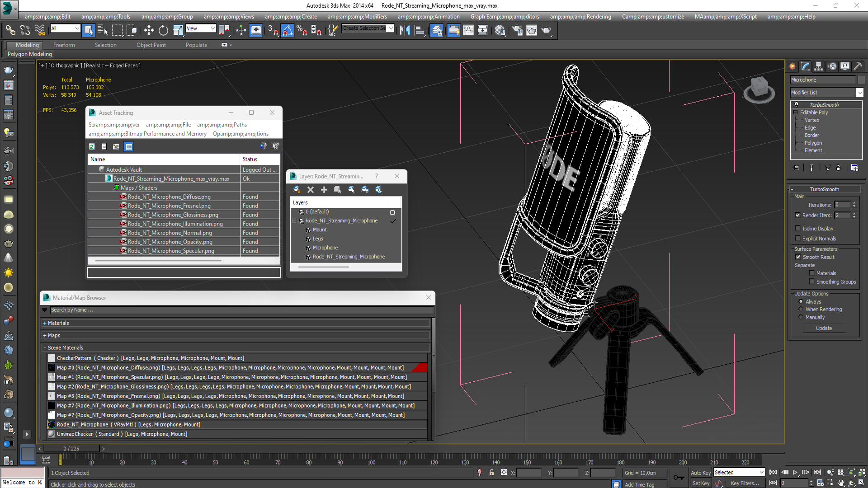Click the Unlink Selection tool
The height and width of the screenshot is (488, 868).
tap(25, 30)
